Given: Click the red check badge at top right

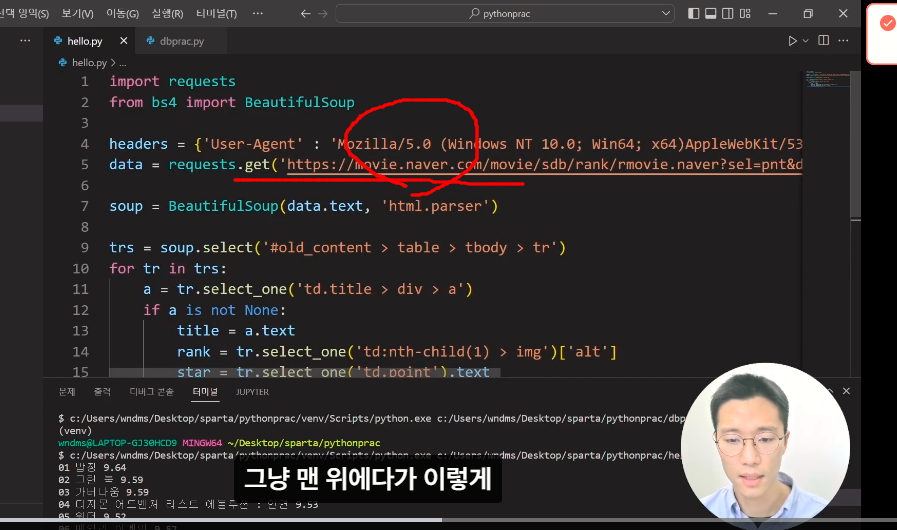Looking at the screenshot, I should click(x=887, y=23).
